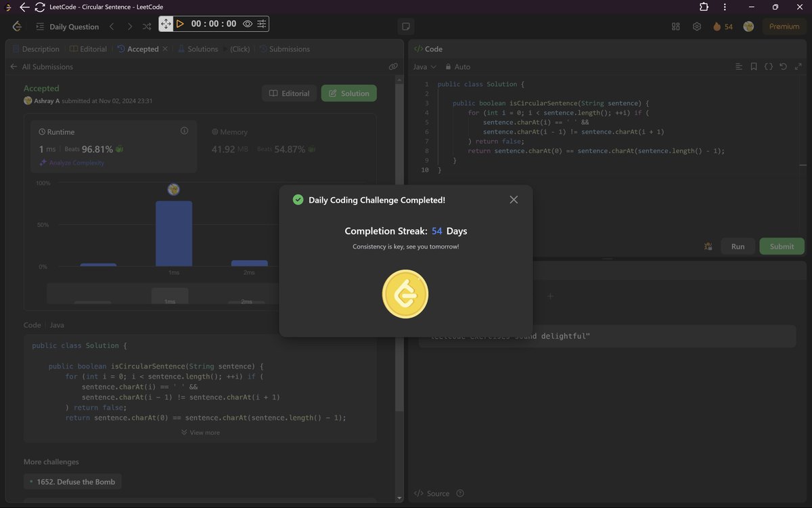Expand the editor to fullscreen icon
This screenshot has height=508, width=812.
tap(798, 66)
